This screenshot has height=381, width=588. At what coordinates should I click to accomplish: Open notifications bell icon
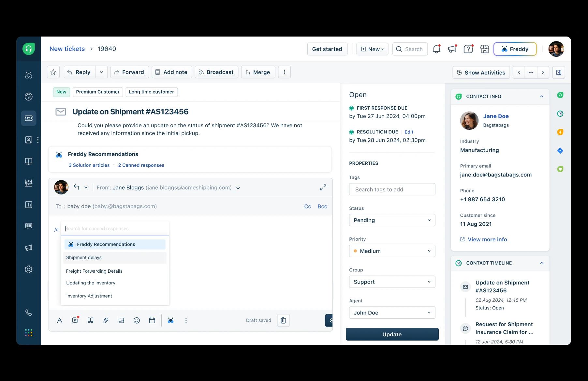pyautogui.click(x=436, y=49)
